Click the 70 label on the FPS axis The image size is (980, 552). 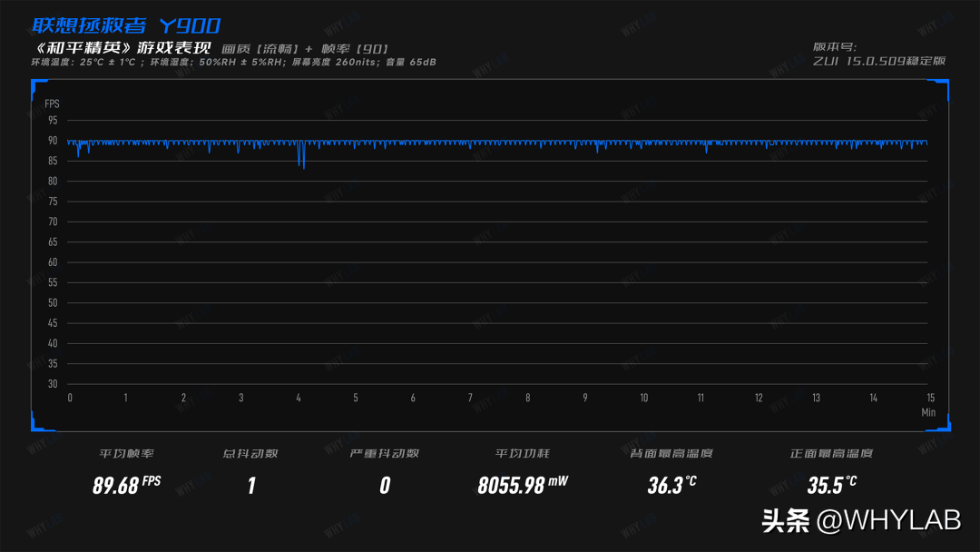point(53,222)
